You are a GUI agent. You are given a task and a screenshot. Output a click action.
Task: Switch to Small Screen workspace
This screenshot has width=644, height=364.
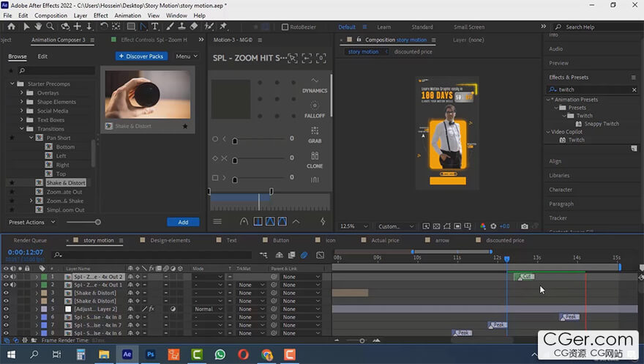pos(469,27)
